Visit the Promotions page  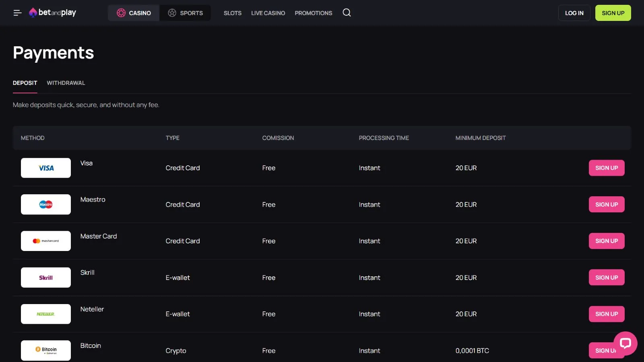[313, 13]
